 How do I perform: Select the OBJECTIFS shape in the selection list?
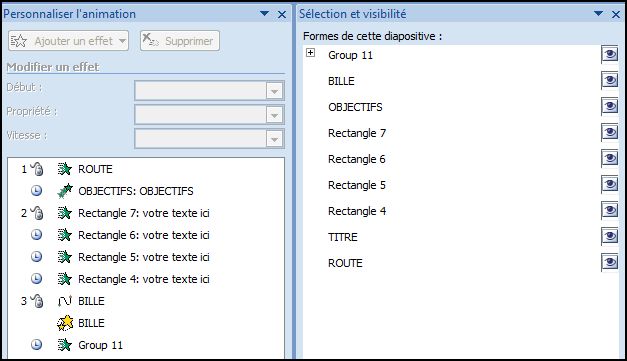click(x=355, y=107)
